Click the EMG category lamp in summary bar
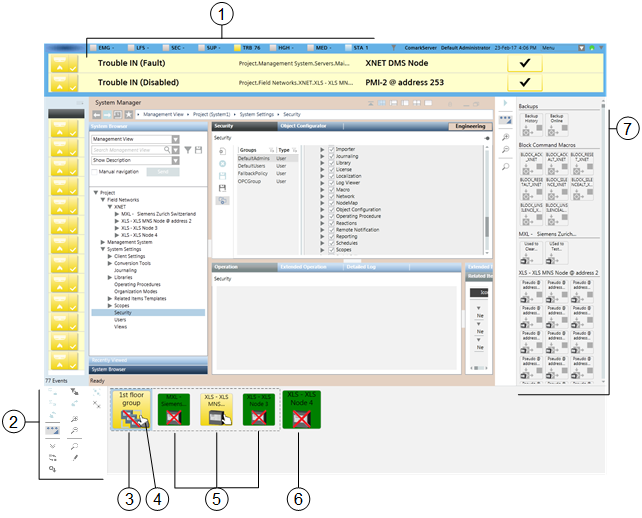 pyautogui.click(x=90, y=47)
